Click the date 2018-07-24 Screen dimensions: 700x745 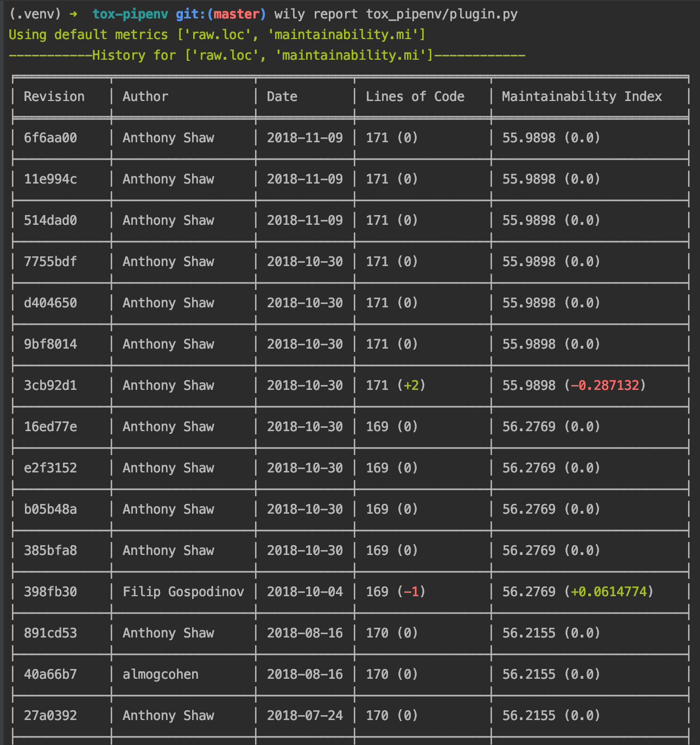(x=305, y=716)
